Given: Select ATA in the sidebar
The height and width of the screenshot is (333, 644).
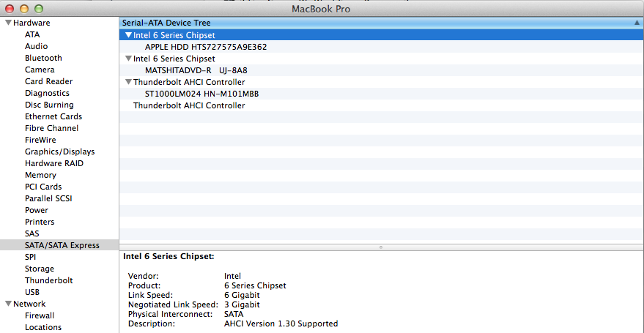Looking at the screenshot, I should point(32,35).
